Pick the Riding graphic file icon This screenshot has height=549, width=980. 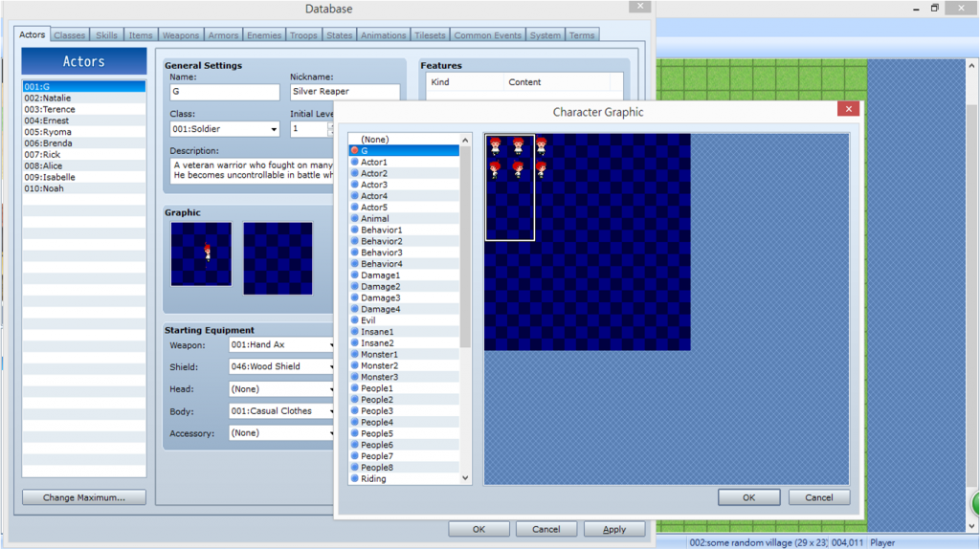[x=355, y=478]
